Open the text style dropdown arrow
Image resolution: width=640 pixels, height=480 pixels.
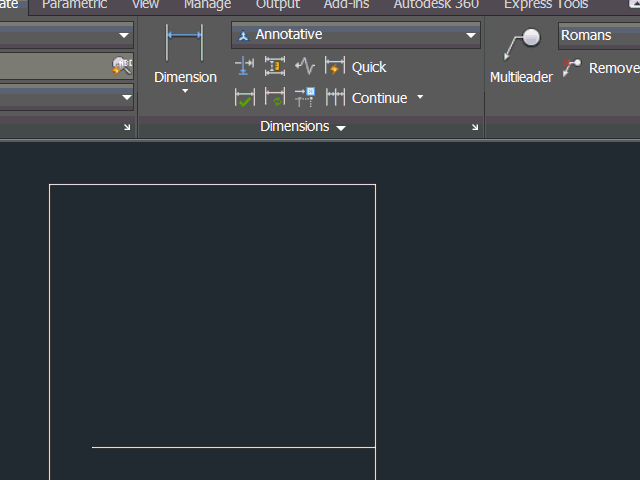124,36
